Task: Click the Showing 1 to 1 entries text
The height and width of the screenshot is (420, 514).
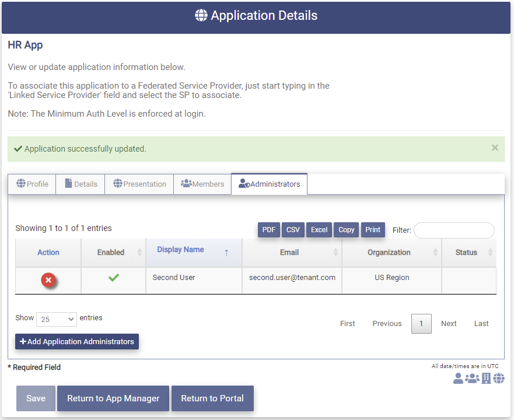Action: coord(64,228)
